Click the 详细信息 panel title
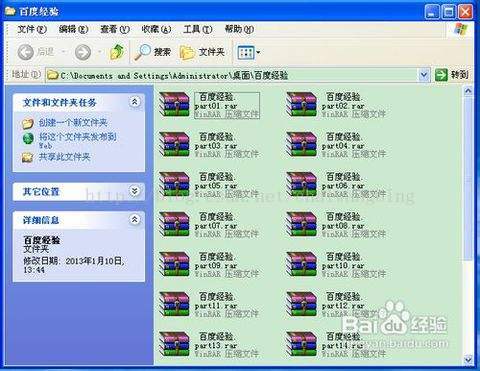Viewport: 480px width, 371px height. pos(41,220)
